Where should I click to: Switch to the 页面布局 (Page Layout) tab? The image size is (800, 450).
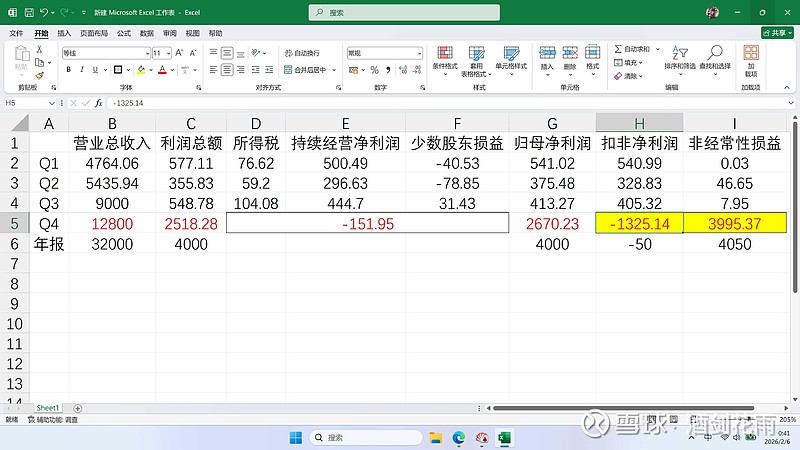coord(94,33)
